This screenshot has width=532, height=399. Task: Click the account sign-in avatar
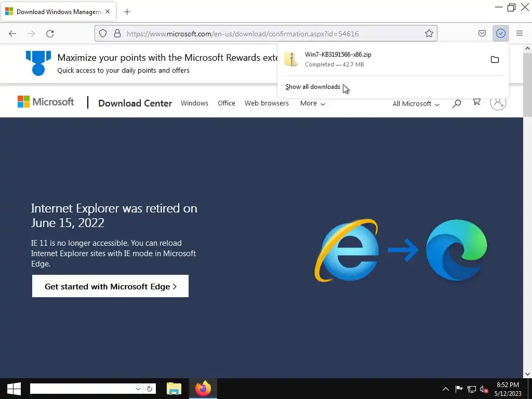498,102
